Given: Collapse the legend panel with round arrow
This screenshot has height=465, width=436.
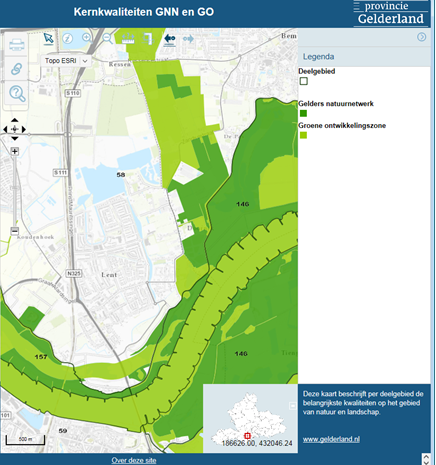Looking at the screenshot, I should tap(421, 37).
